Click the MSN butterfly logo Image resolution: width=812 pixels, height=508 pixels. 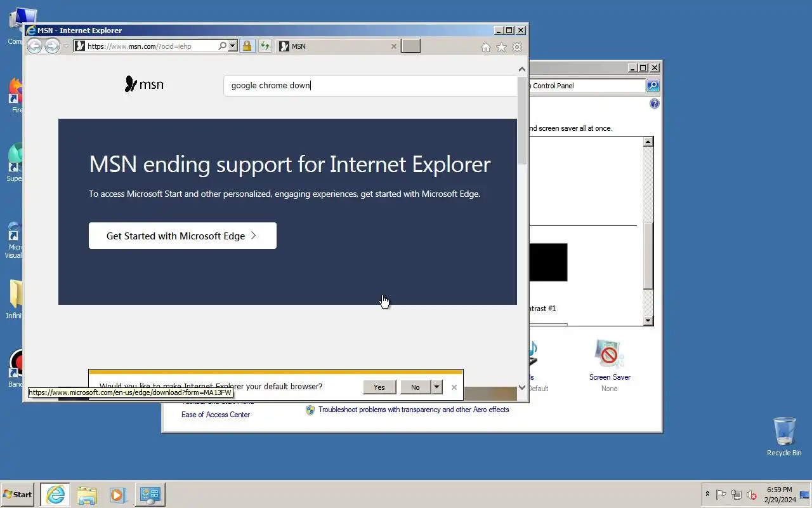[144, 84]
